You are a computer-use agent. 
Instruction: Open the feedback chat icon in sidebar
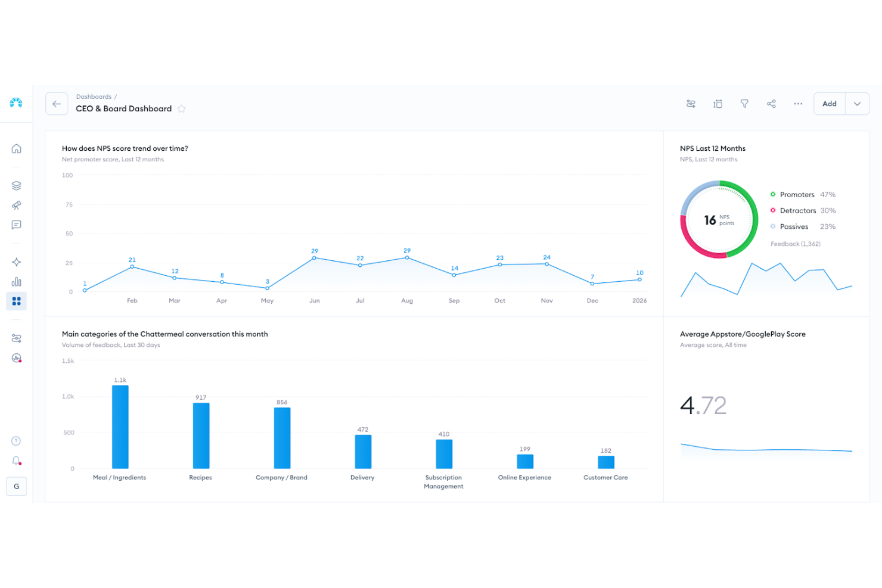[x=16, y=225]
